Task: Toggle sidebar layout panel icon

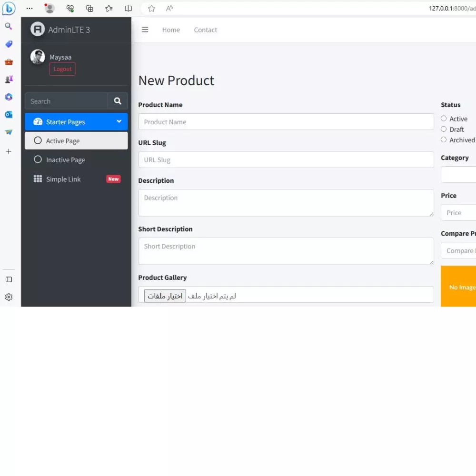Action: pyautogui.click(x=9, y=279)
